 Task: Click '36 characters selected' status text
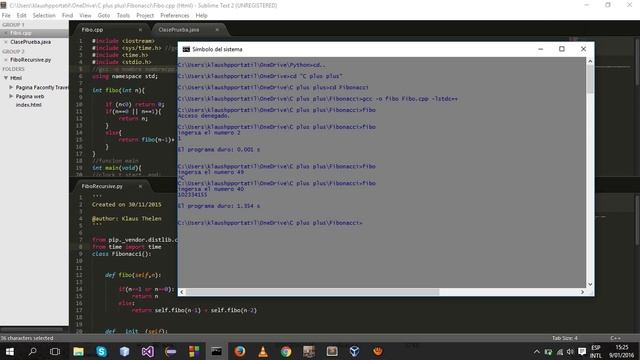(27, 338)
